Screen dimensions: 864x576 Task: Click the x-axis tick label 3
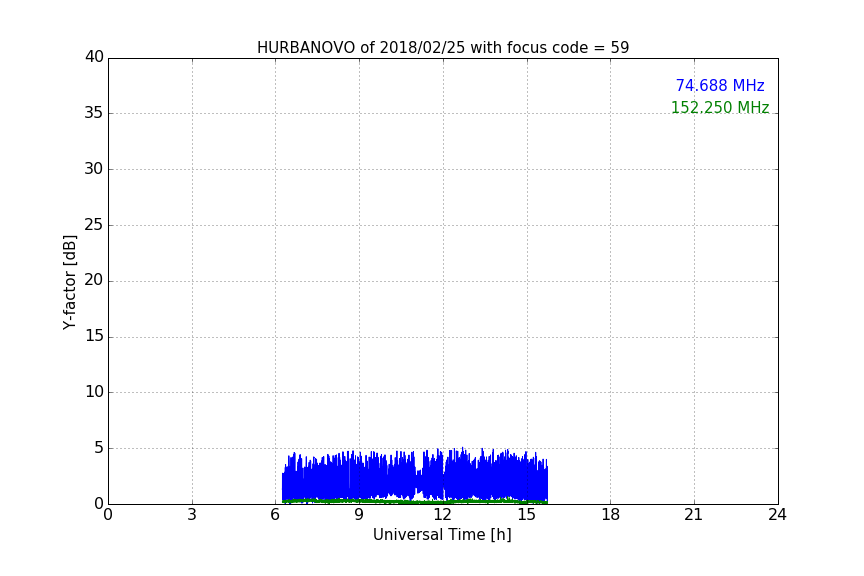tap(192, 515)
